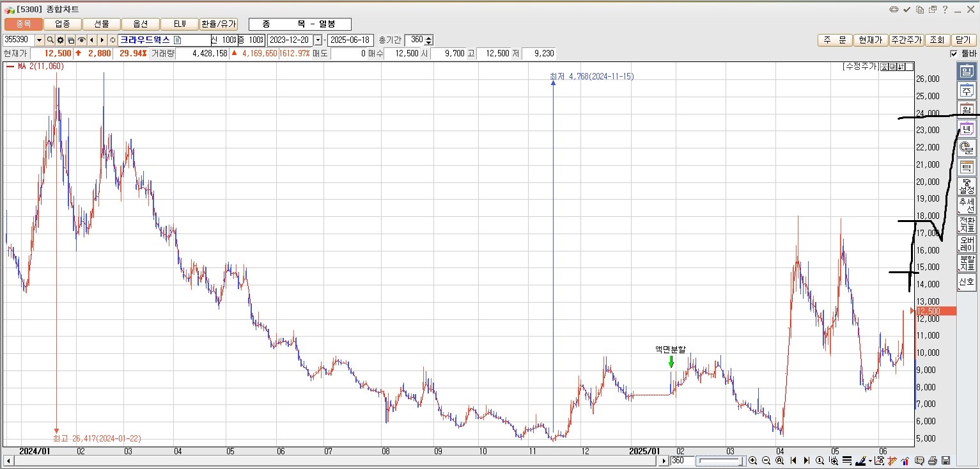Switch to weekly (주) chart icon
The height and width of the screenshot is (469, 980).
[x=967, y=91]
